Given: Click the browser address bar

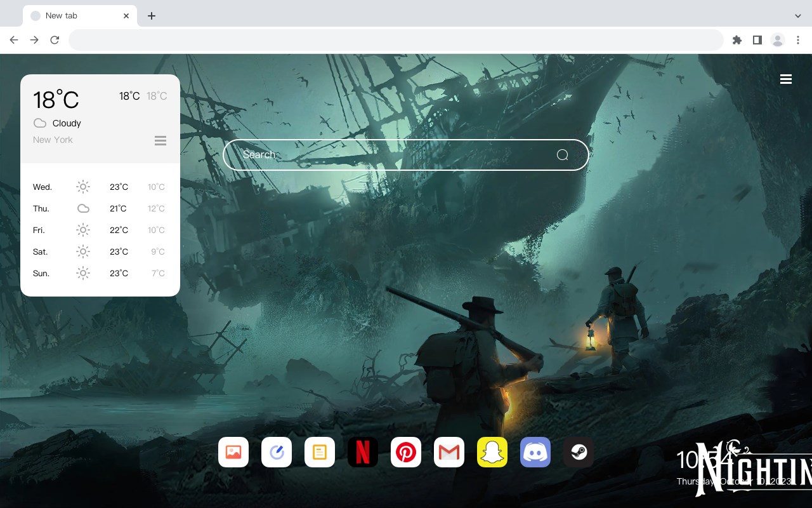Looking at the screenshot, I should [x=396, y=40].
